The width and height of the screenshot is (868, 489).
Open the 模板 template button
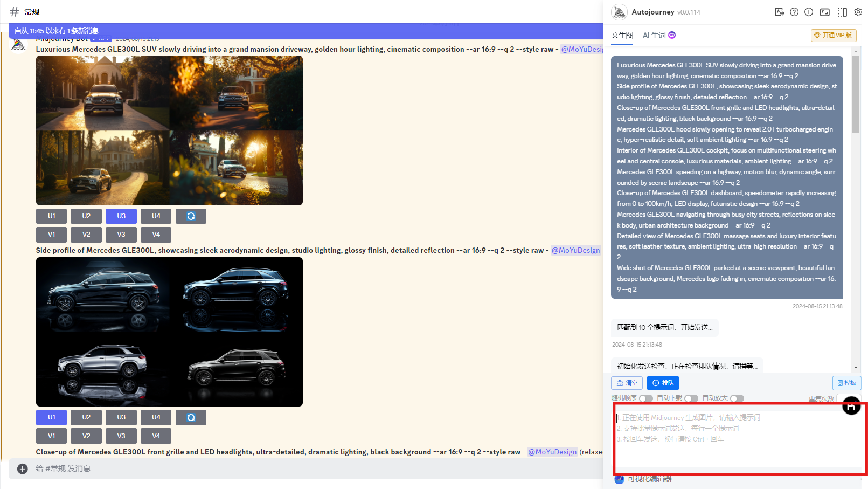(x=846, y=383)
